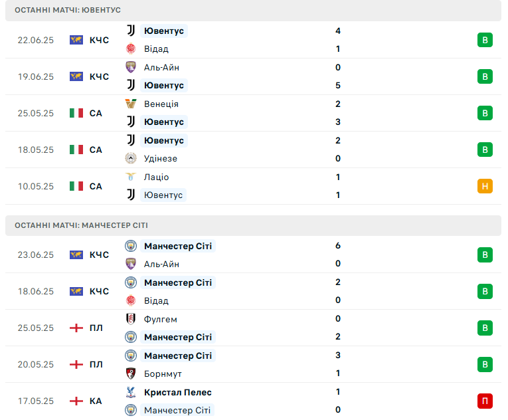The image size is (508, 420).
Task: Open the 18.06.25 КЧС match row
Action: coord(254,291)
